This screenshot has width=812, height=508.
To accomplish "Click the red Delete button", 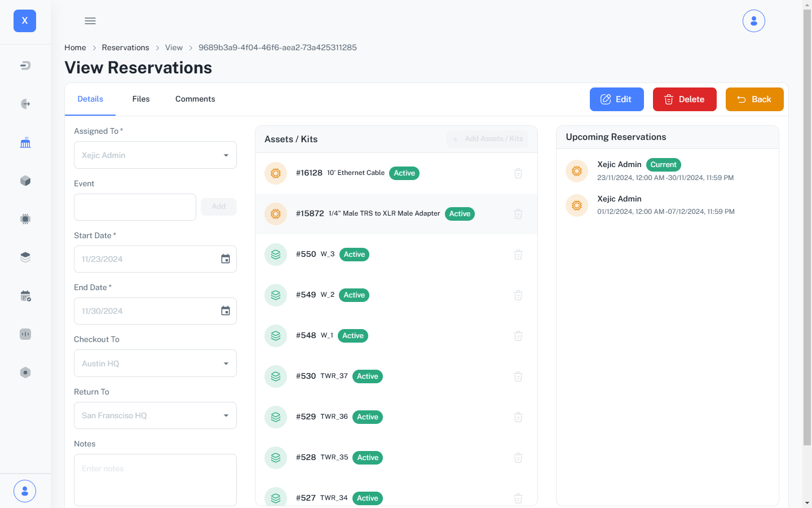I will click(x=685, y=99).
